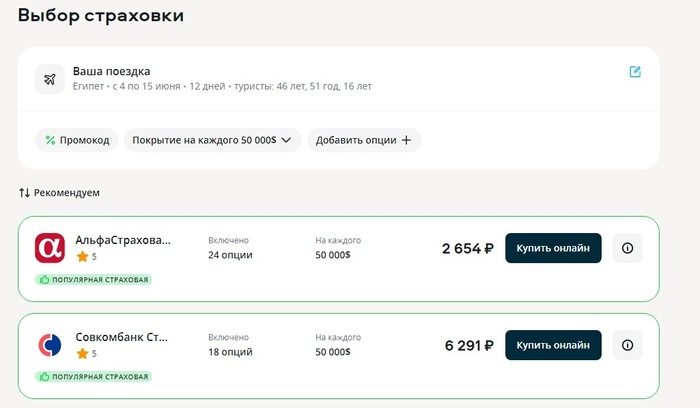Click the Sovcombank insurance logo

(49, 344)
